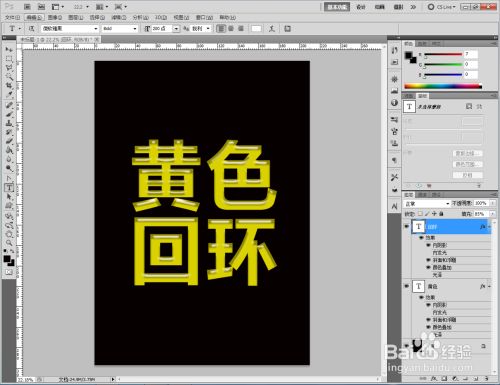Open the font size dropdown arrow
Screen dimensions: 500x385
coord(176,29)
